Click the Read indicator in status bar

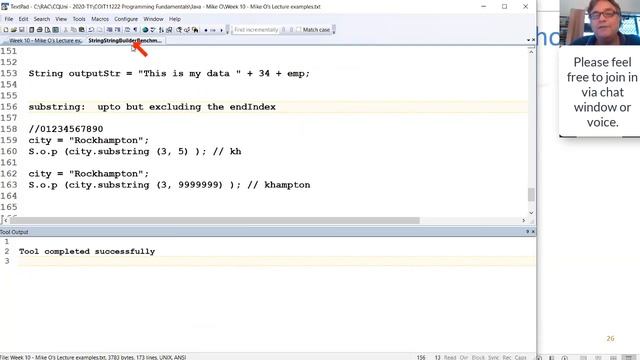450,357
